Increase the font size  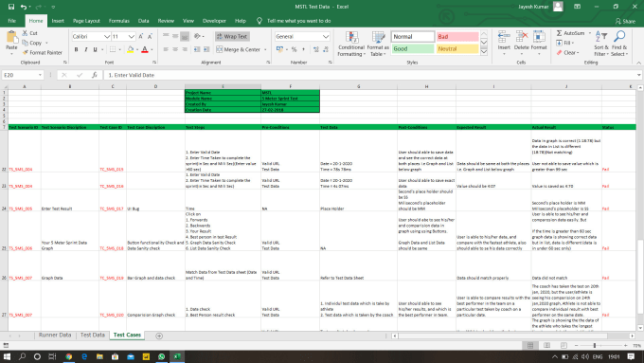(141, 37)
